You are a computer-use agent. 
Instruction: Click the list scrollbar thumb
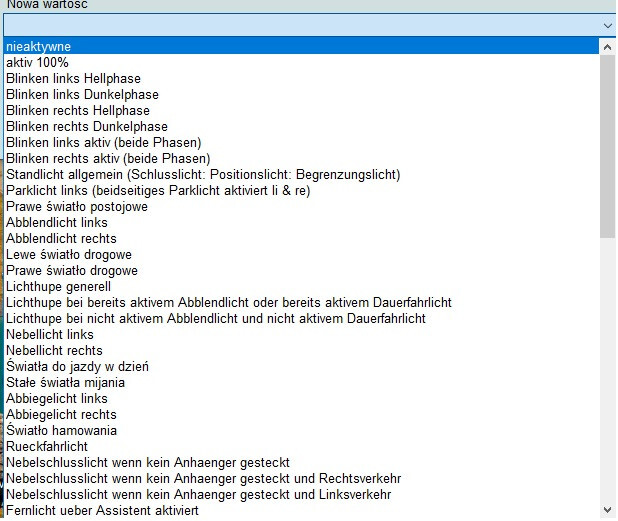coord(607,145)
